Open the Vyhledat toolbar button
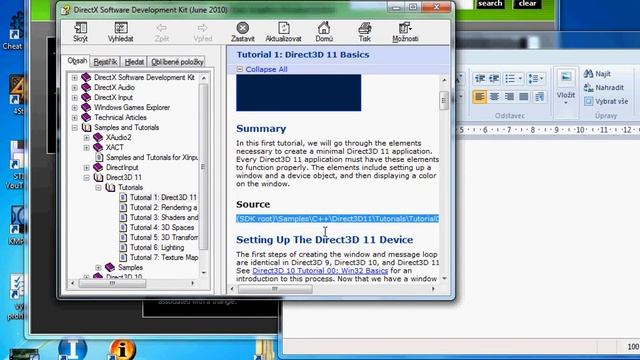The height and width of the screenshot is (360, 640). [x=121, y=32]
